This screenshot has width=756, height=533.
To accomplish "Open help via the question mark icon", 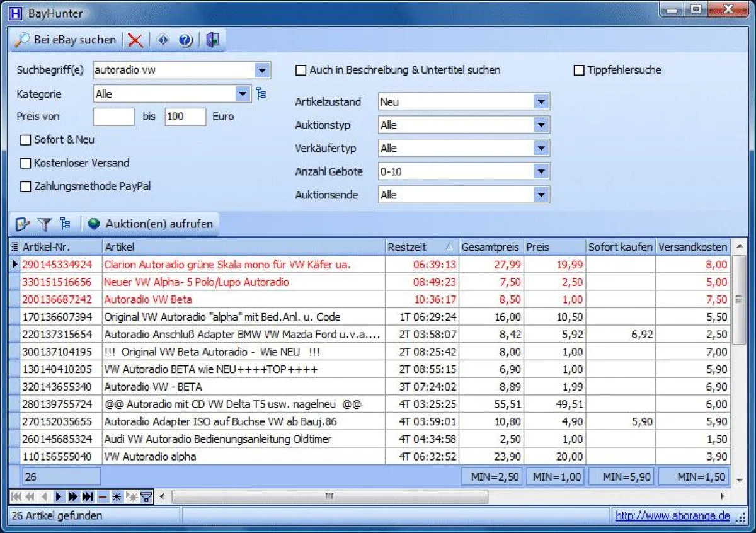I will [186, 39].
